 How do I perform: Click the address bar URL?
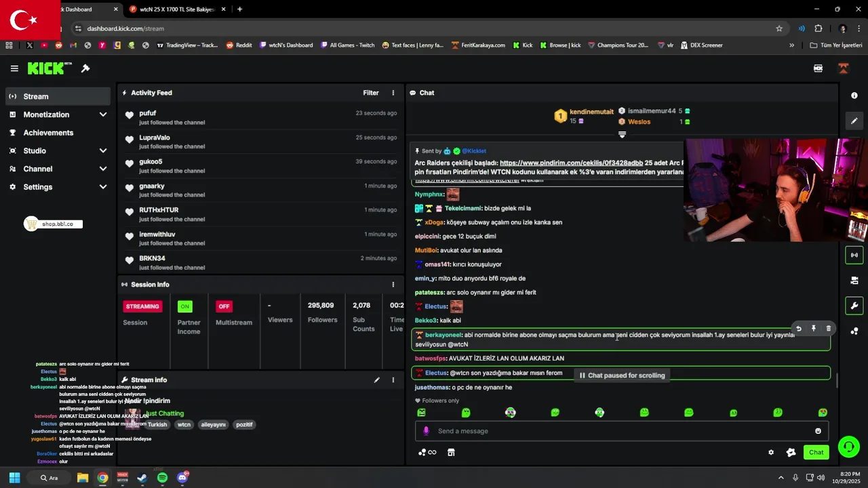tap(125, 28)
